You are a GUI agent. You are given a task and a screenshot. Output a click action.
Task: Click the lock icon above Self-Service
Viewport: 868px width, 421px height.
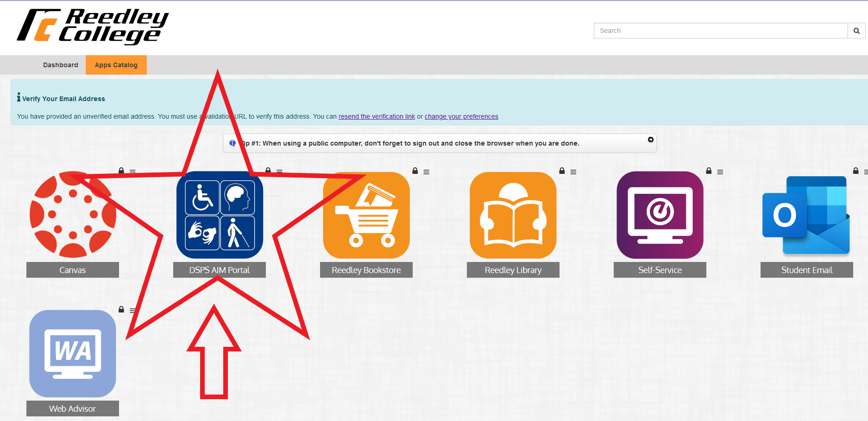coord(709,171)
